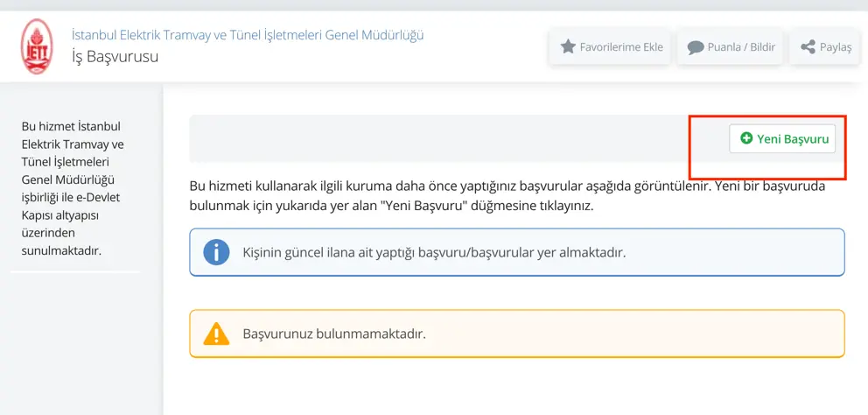The height and width of the screenshot is (415, 868).
Task: Click the İETT logo
Action: 37,46
